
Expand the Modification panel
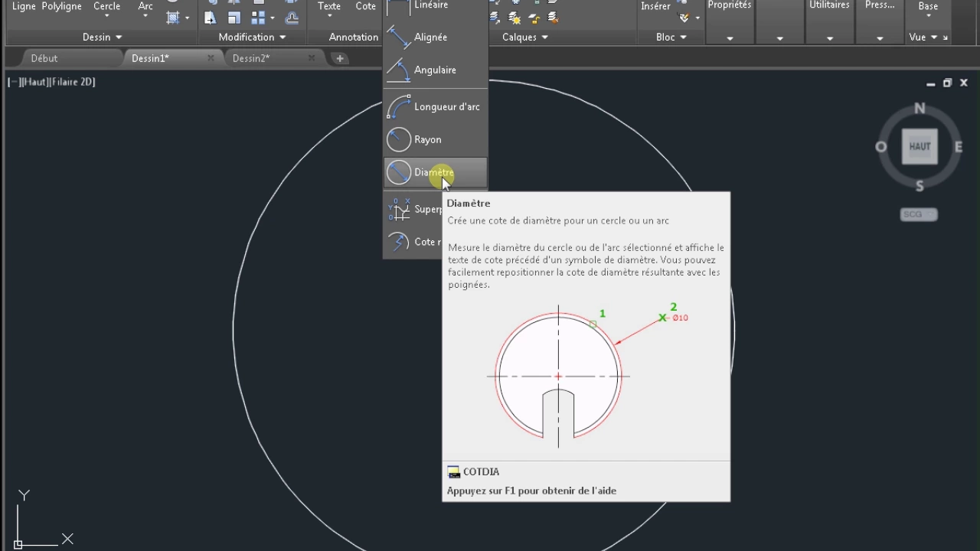252,37
